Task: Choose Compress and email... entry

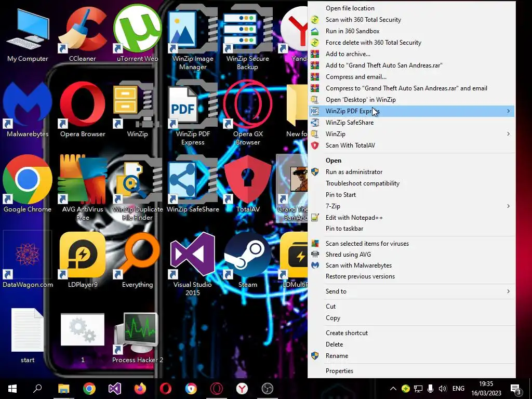Action: 411,77
